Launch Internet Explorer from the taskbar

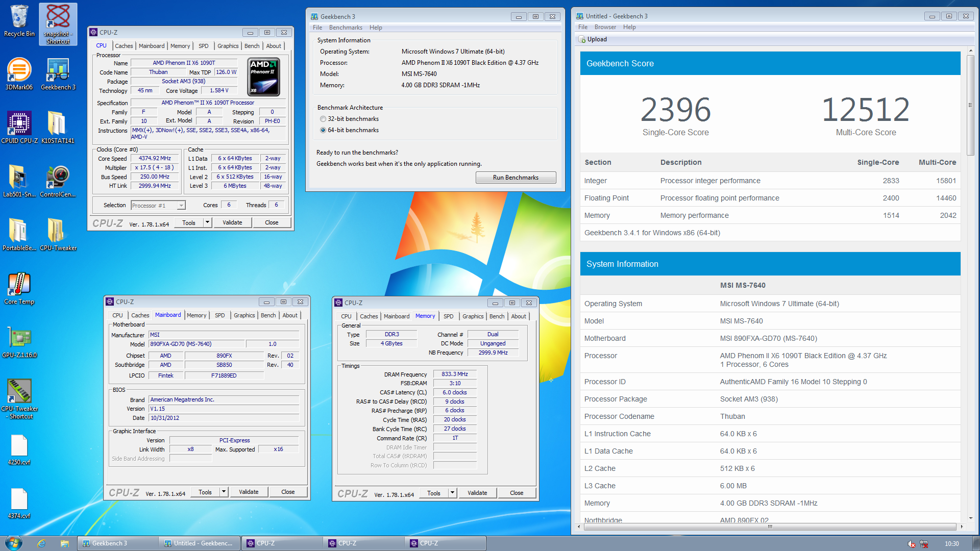click(x=41, y=543)
